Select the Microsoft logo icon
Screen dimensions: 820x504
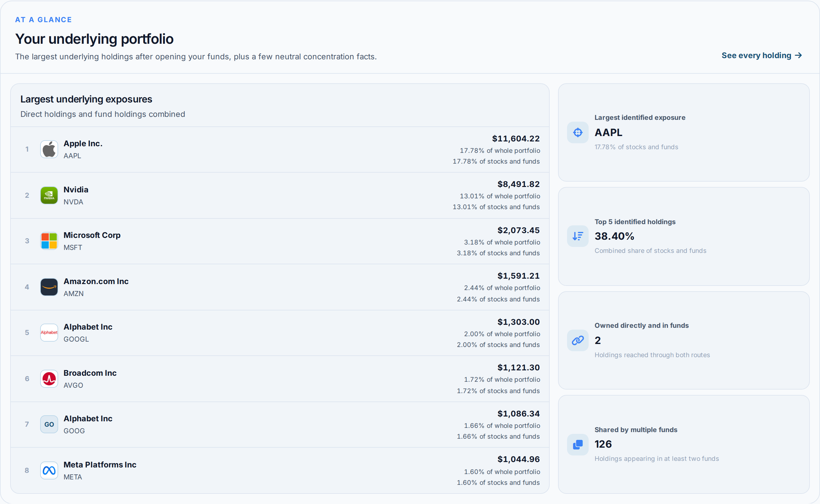click(49, 241)
